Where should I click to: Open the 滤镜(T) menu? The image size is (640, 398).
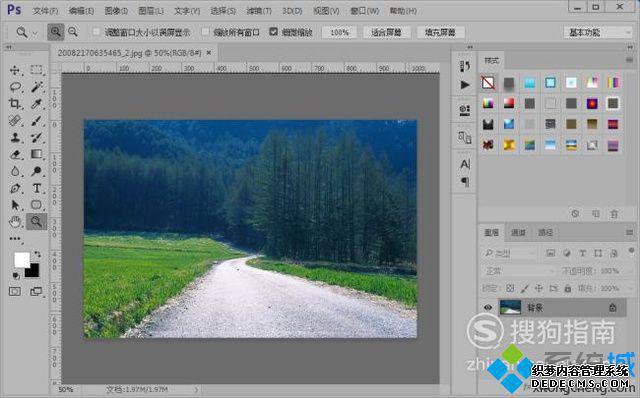click(259, 11)
